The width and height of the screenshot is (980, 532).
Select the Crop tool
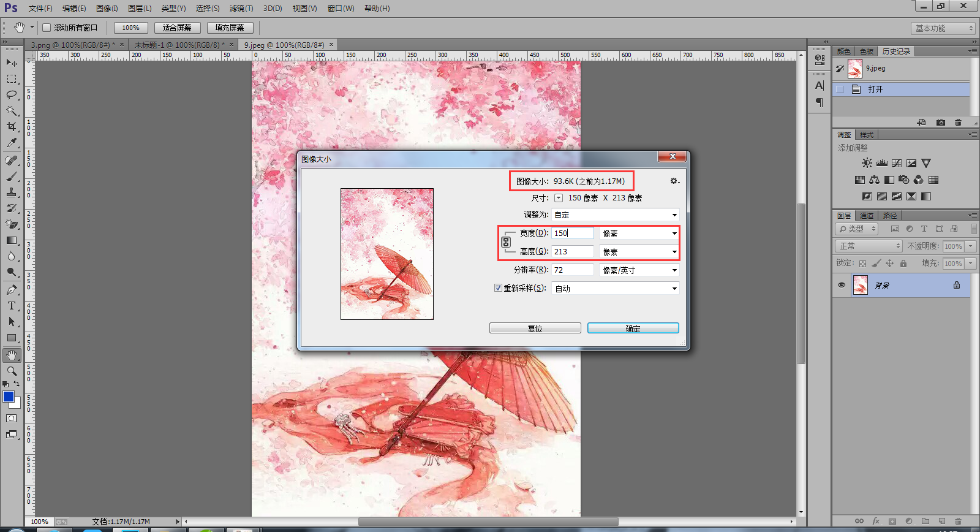coord(12,126)
